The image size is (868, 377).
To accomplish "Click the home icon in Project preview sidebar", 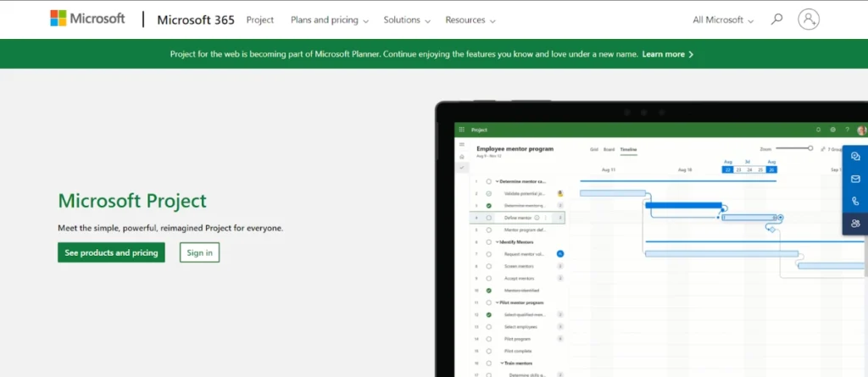I will click(x=462, y=157).
